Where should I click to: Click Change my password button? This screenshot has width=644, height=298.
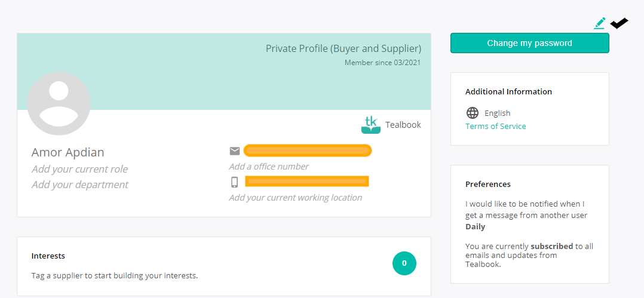(x=529, y=43)
